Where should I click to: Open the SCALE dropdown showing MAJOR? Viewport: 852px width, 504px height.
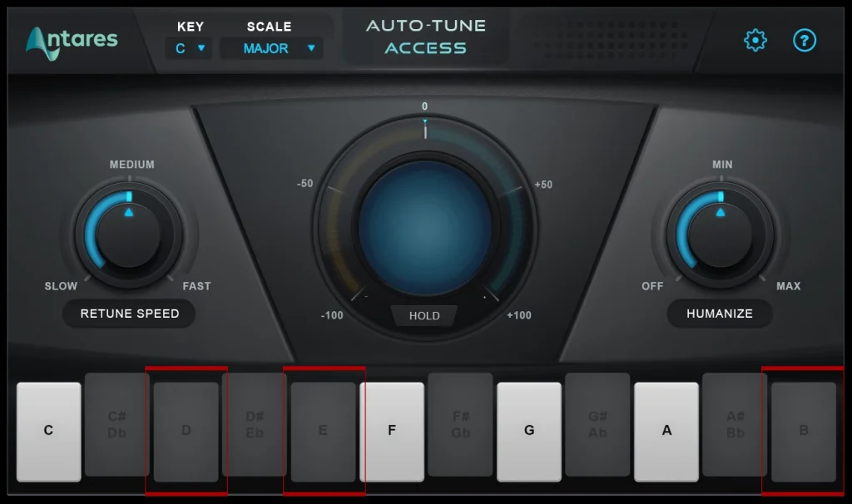265,48
